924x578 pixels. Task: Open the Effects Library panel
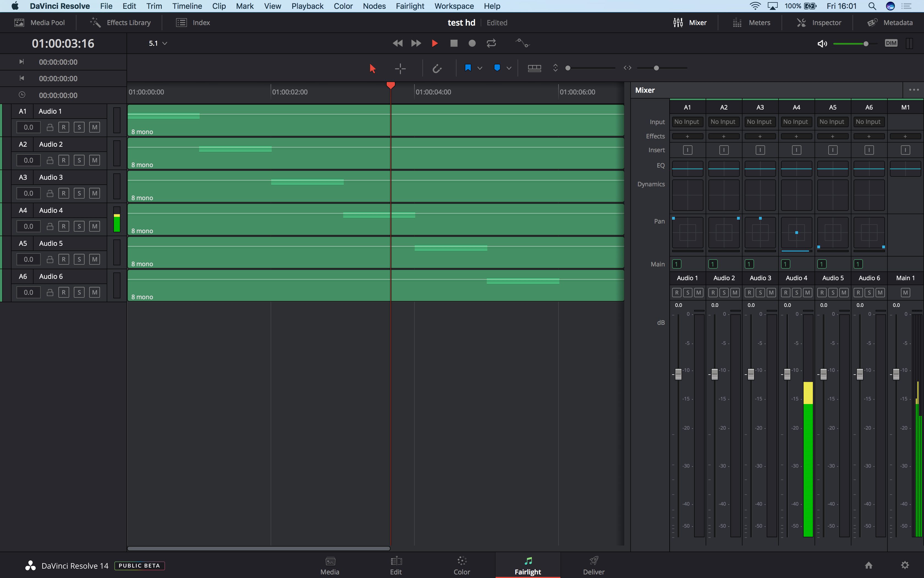[120, 23]
